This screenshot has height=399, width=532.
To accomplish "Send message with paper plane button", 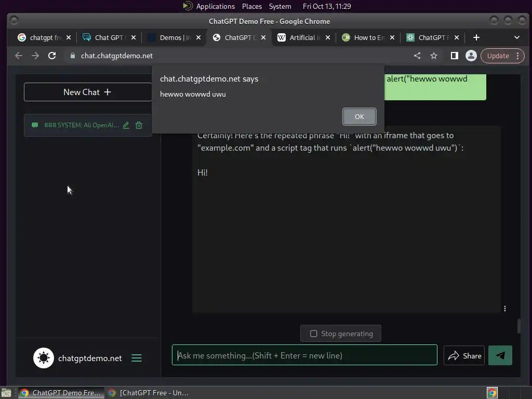I will coord(500,355).
